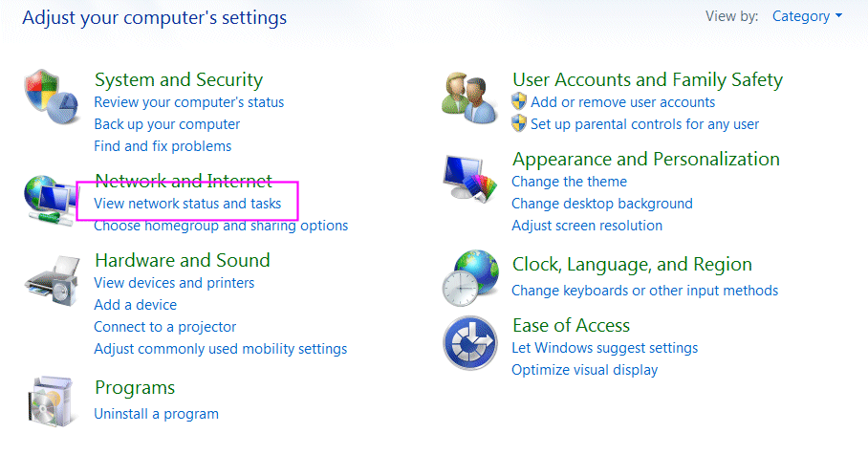This screenshot has height=455, width=868.
Task: Open View network status and tasks
Action: tap(187, 204)
